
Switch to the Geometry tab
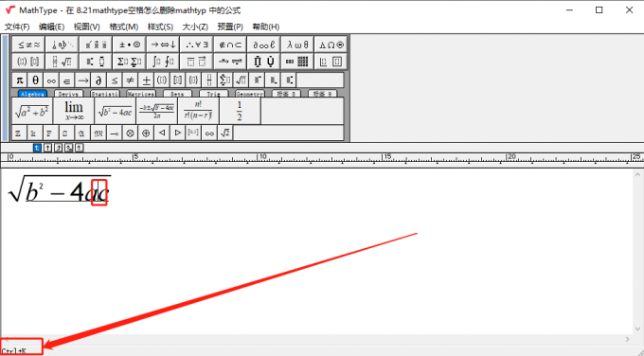coord(250,94)
